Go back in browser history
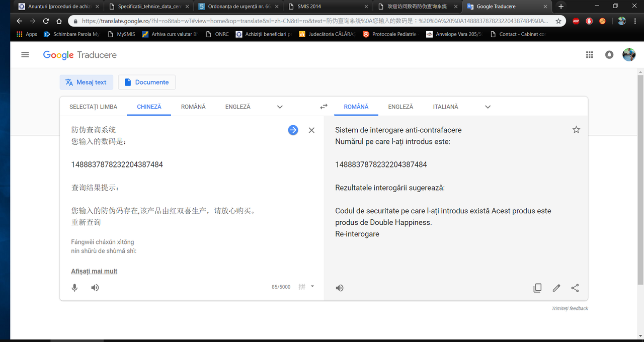Image resolution: width=644 pixels, height=342 pixels. tap(19, 21)
